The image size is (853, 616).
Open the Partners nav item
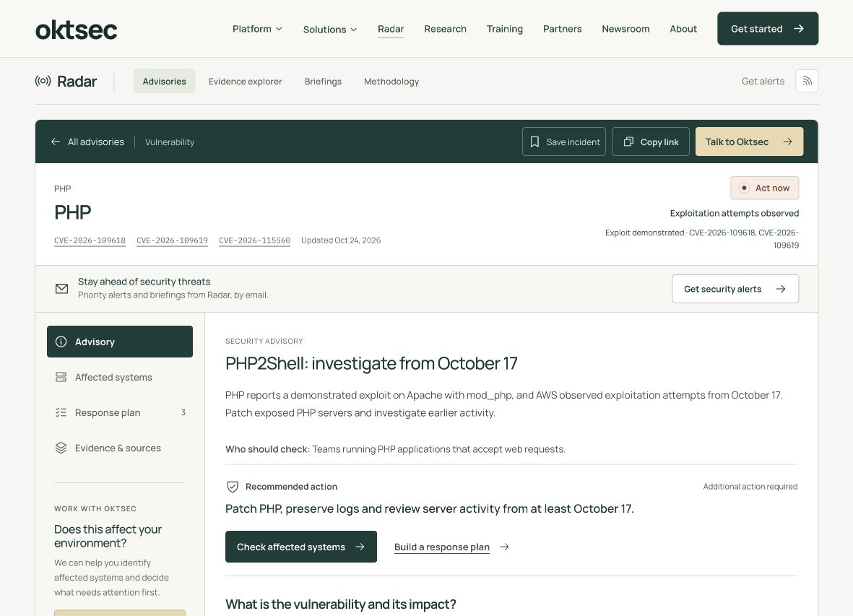[562, 29]
